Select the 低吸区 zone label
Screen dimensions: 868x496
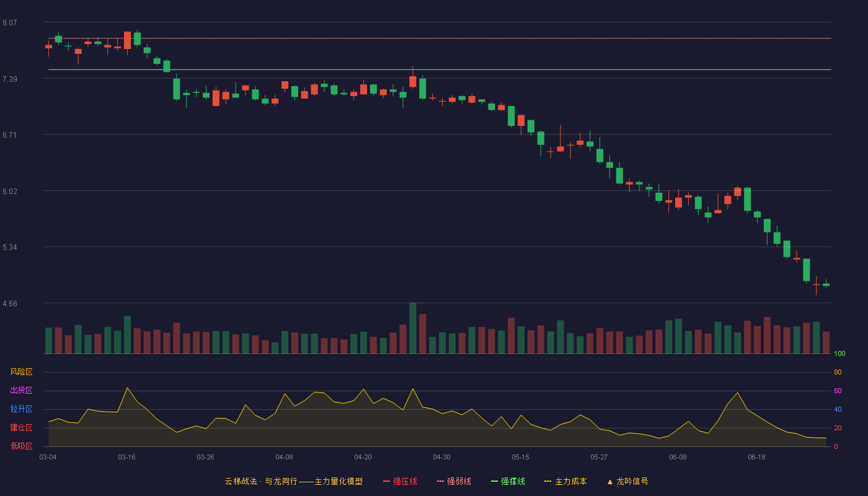click(x=21, y=446)
